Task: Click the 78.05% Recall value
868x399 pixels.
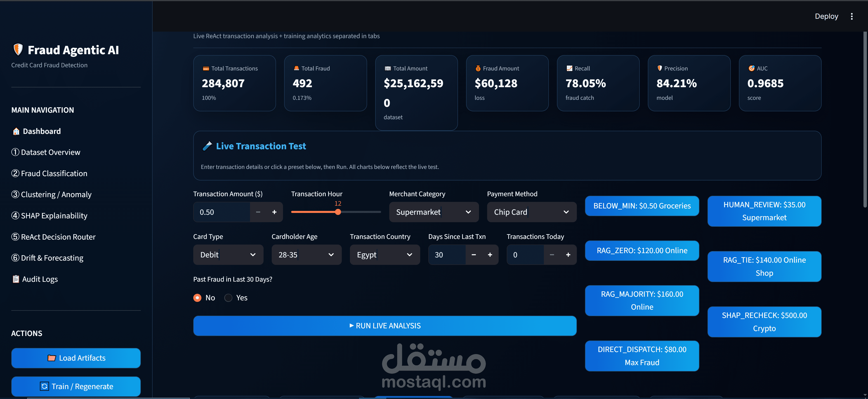Action: tap(586, 83)
